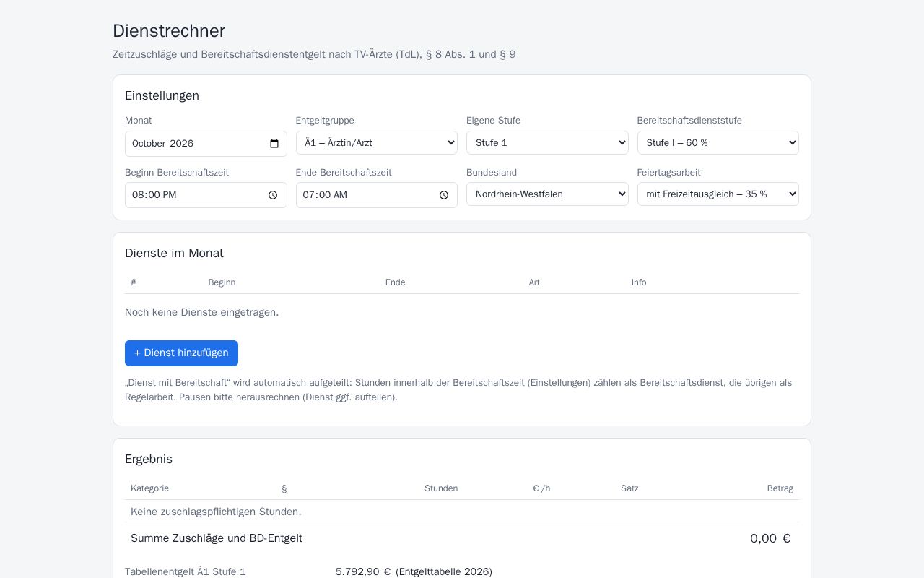Open the Bereitschaftsdienststufe dropdown
This screenshot has height=578, width=924.
718,143
